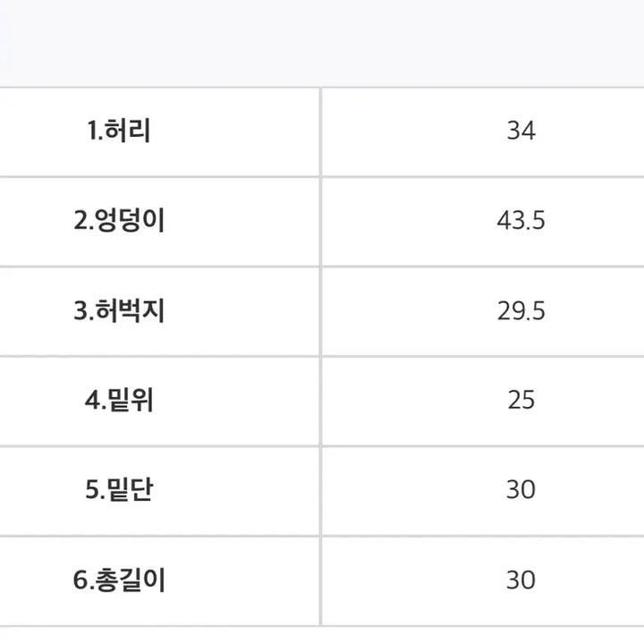The width and height of the screenshot is (644, 644).
Task: Click the empty value cell under the 총길이 row
Action: coord(483,634)
